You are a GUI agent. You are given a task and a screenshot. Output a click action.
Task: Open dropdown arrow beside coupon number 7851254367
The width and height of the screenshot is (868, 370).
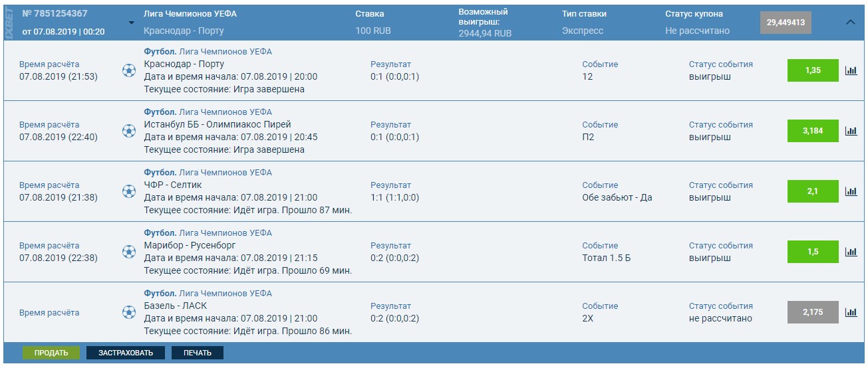coord(131,23)
